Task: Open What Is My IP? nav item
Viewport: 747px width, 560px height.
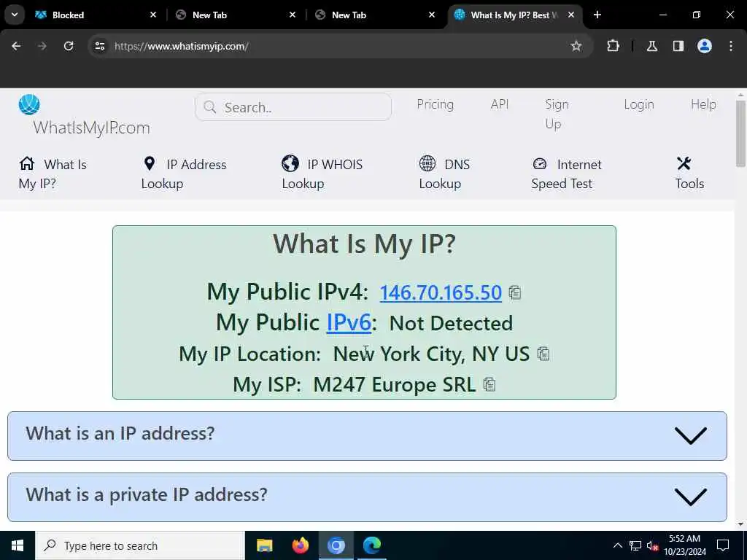Action: [53, 174]
